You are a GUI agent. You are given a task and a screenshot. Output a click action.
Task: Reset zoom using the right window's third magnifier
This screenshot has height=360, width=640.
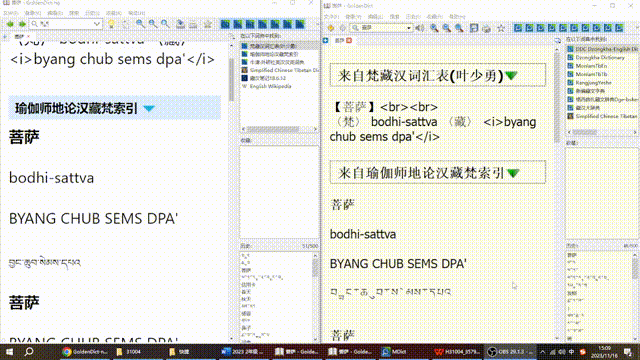coord(459,28)
